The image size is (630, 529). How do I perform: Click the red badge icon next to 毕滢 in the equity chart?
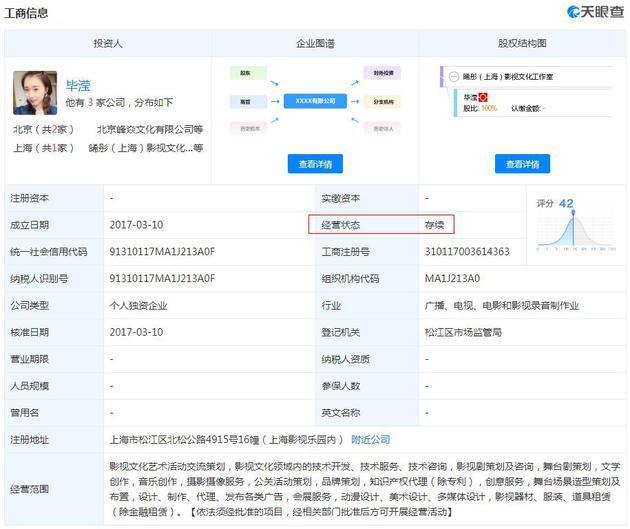coord(483,97)
